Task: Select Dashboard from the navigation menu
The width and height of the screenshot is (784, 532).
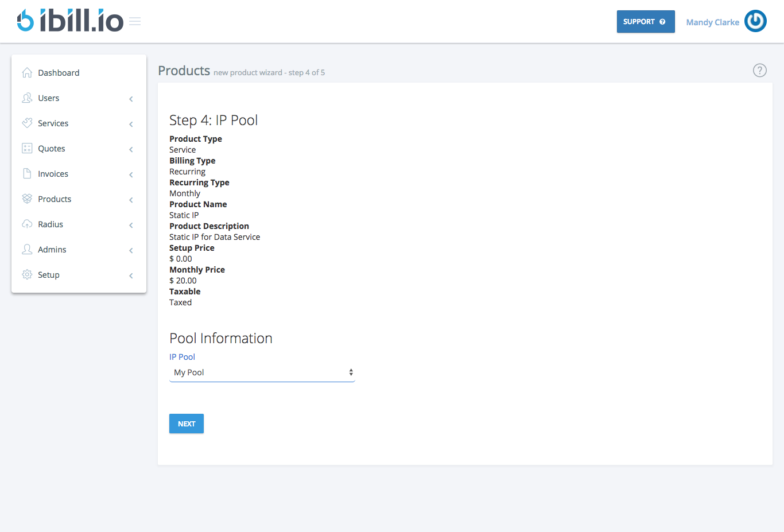Action: (59, 72)
